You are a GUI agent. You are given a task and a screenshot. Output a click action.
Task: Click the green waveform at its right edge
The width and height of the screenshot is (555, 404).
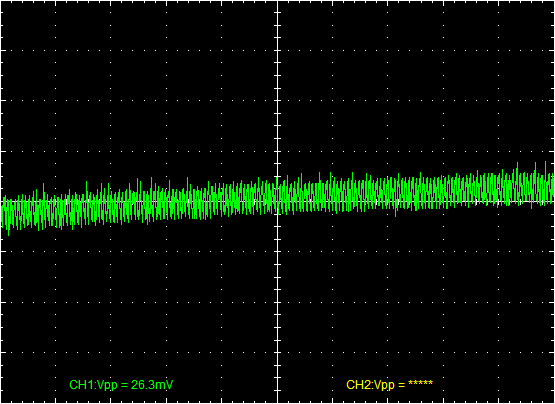pyautogui.click(x=550, y=189)
